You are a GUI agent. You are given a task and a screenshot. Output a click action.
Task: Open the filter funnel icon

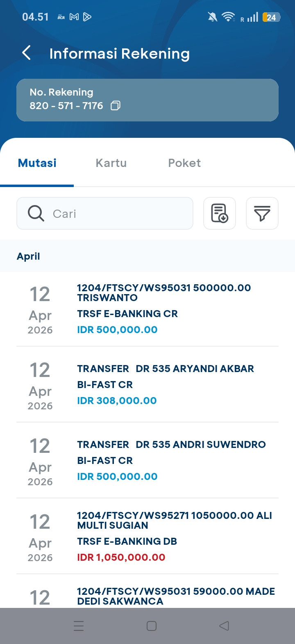point(262,213)
